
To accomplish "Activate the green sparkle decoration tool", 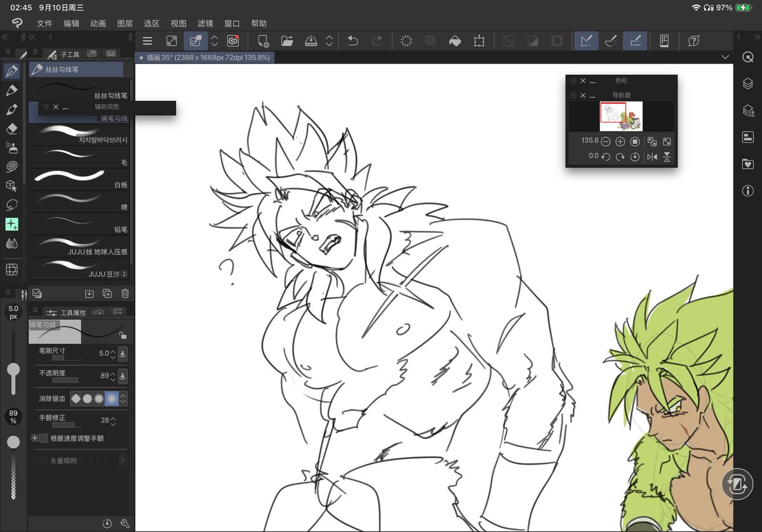I will (11, 224).
